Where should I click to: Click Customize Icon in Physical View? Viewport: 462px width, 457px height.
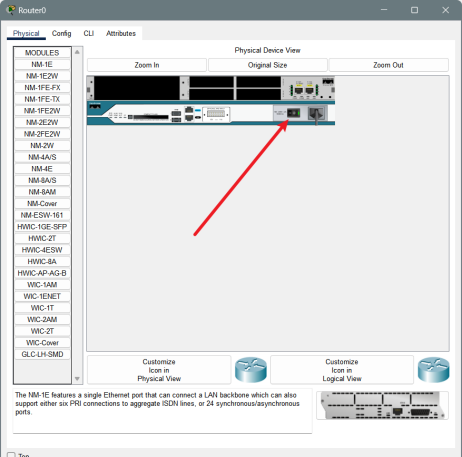click(159, 370)
